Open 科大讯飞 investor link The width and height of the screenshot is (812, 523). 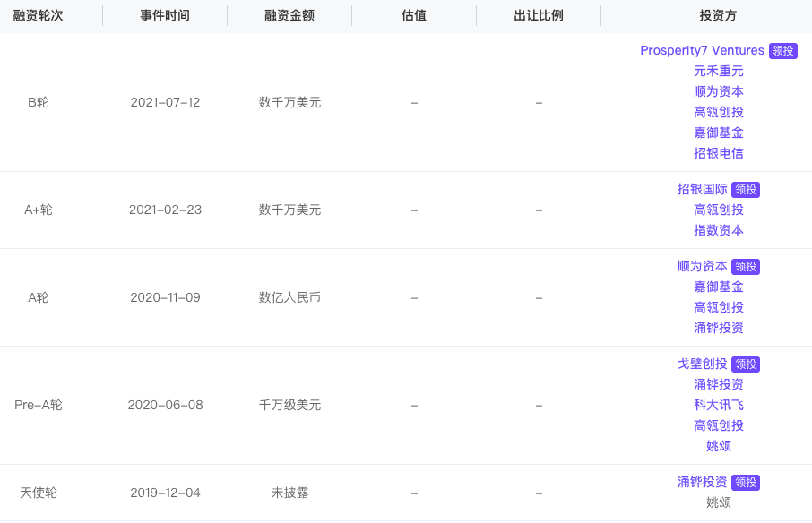718,405
